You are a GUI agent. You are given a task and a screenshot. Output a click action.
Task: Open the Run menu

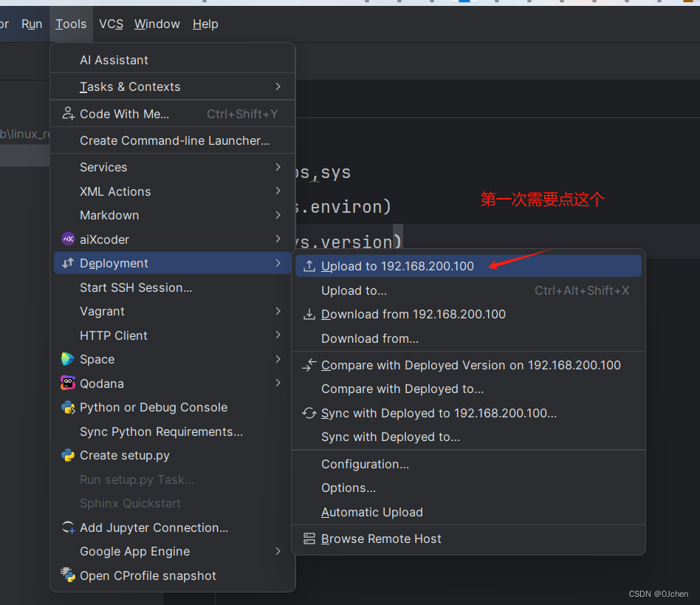32,24
